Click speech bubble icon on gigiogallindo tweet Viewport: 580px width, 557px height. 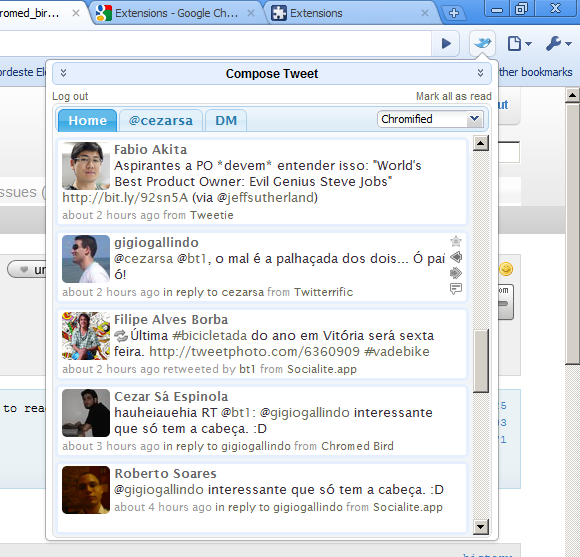click(x=456, y=288)
